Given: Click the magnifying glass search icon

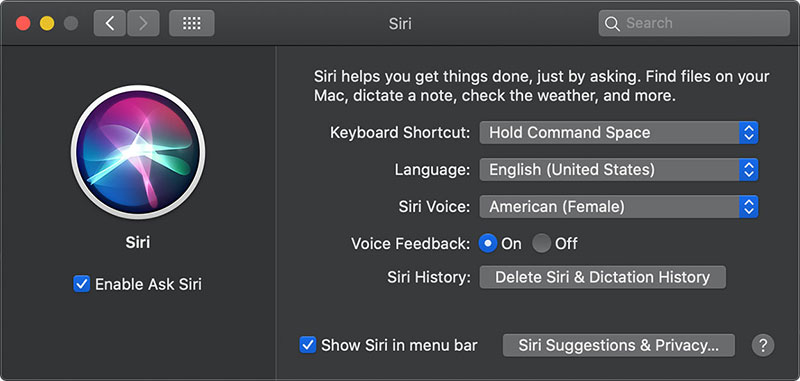Looking at the screenshot, I should pos(611,23).
